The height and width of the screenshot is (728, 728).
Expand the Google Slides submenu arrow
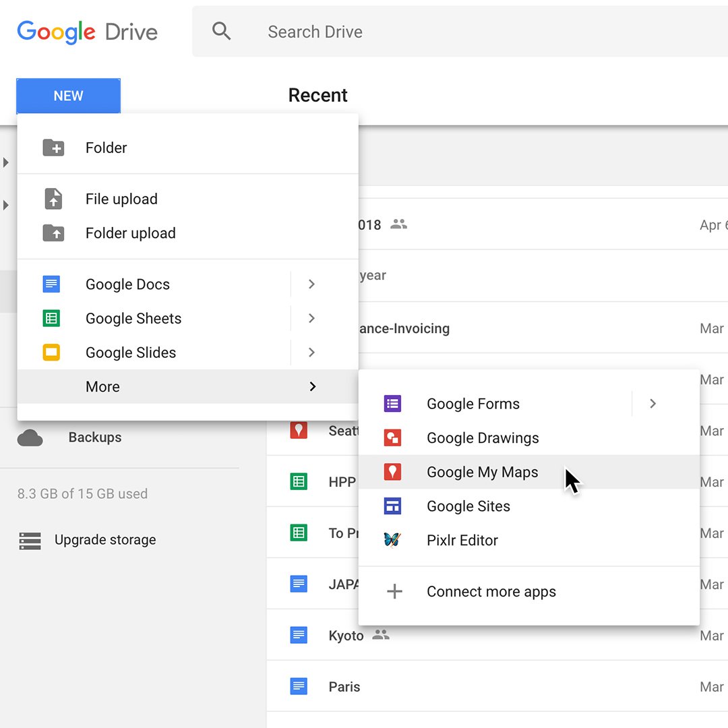point(311,353)
